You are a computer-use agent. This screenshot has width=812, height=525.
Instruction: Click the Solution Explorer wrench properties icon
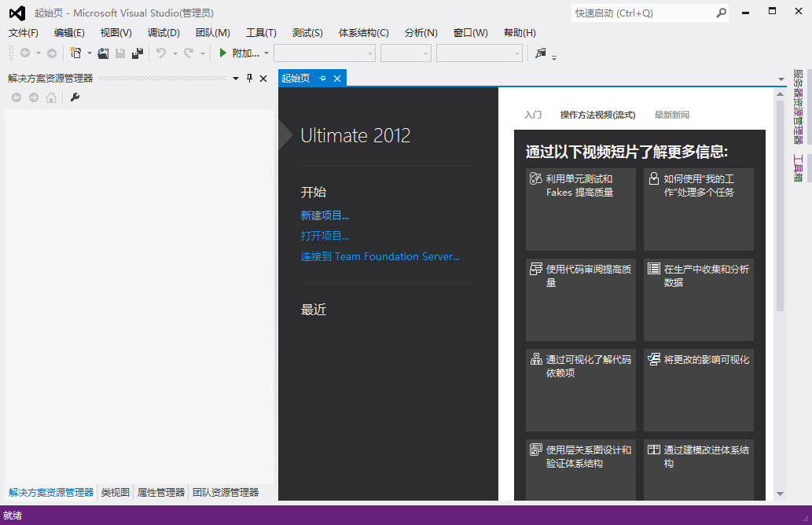point(75,97)
